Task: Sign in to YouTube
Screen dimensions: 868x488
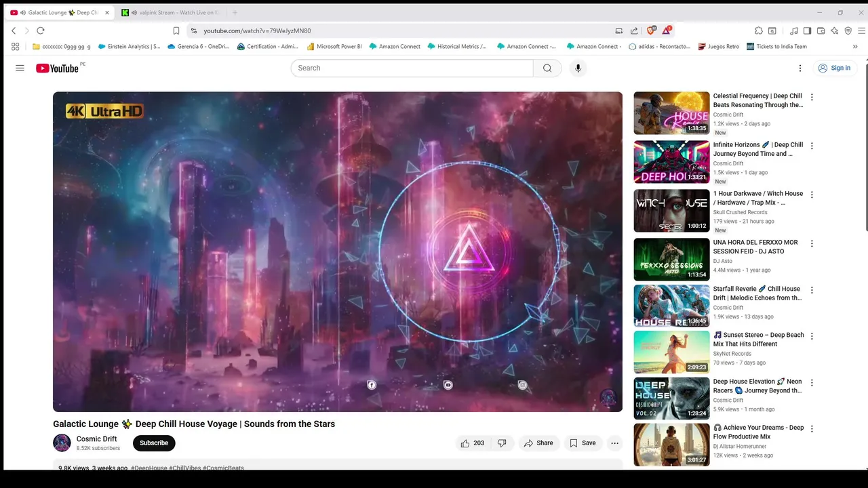Action: point(834,68)
